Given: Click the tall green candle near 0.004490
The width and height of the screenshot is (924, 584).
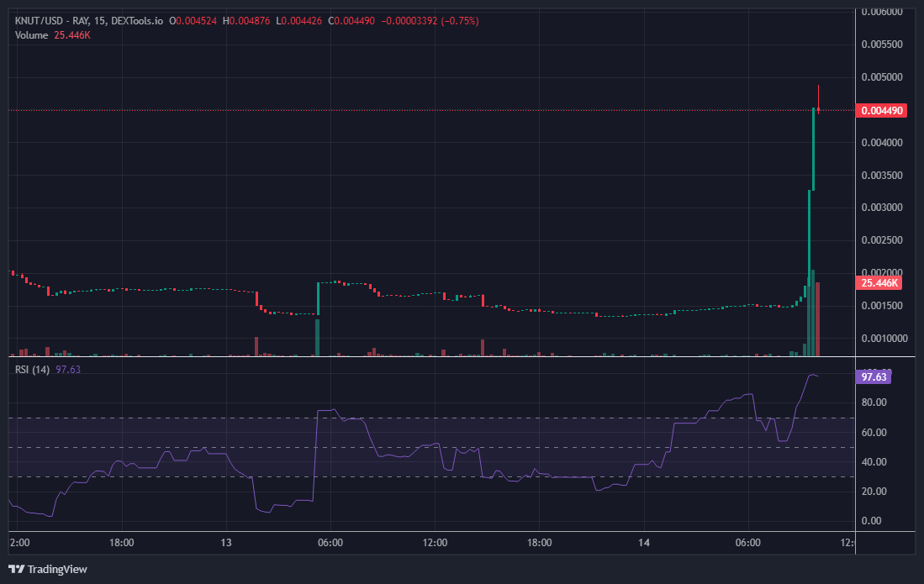Looking at the screenshot, I should coord(813,149).
